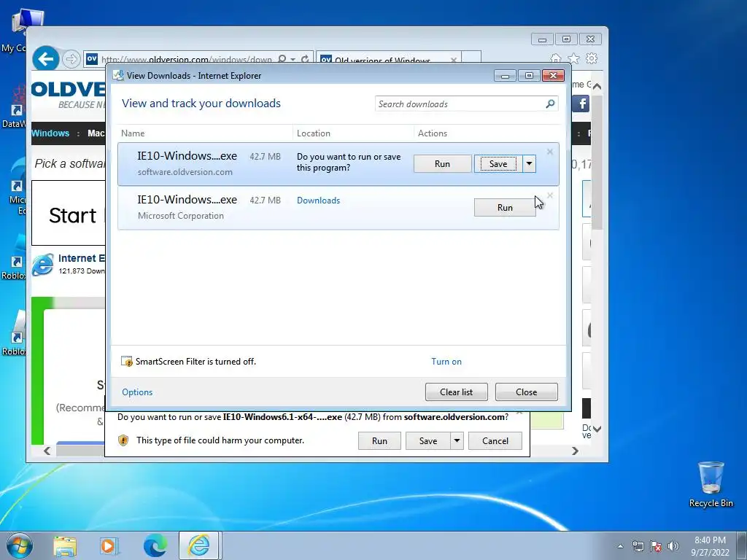The height and width of the screenshot is (560, 747).
Task: Click the refresh icon in IE address bar
Action: [x=305, y=59]
